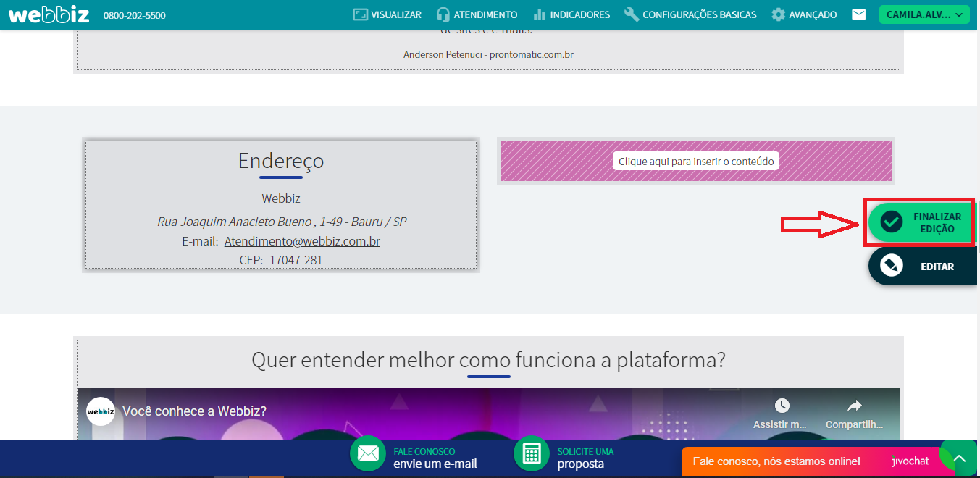This screenshot has height=478, width=980.
Task: Open the Atendimento menu item
Action: tap(477, 14)
